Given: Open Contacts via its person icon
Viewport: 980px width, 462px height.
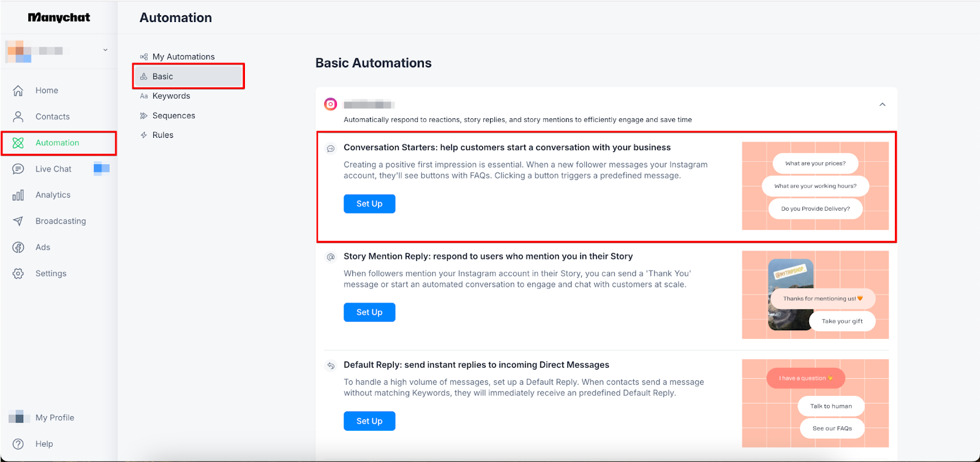Looking at the screenshot, I should click(18, 116).
